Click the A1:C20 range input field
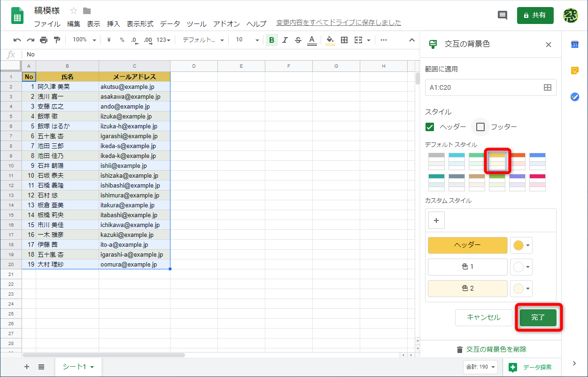 tap(490, 87)
